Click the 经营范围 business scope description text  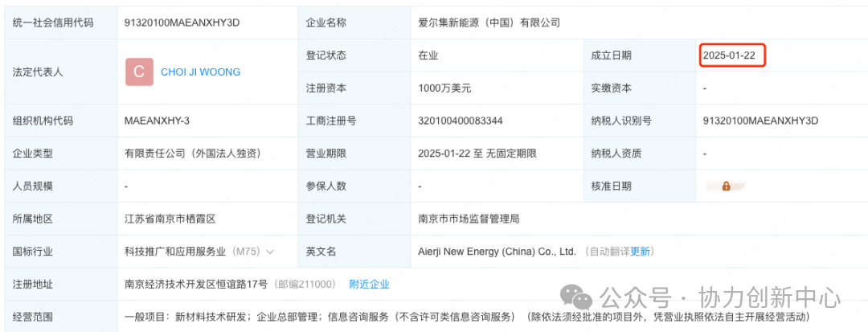click(468, 317)
